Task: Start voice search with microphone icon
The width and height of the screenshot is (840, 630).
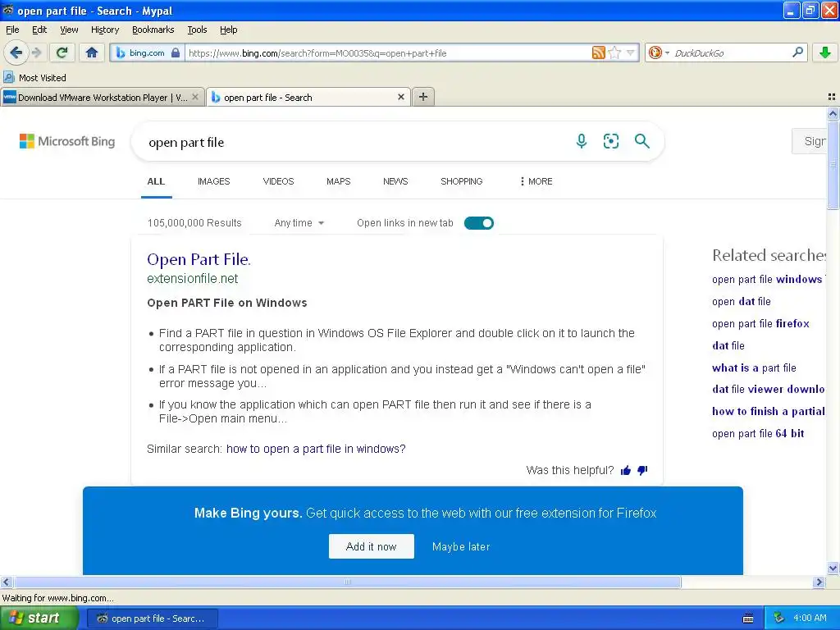Action: click(582, 141)
